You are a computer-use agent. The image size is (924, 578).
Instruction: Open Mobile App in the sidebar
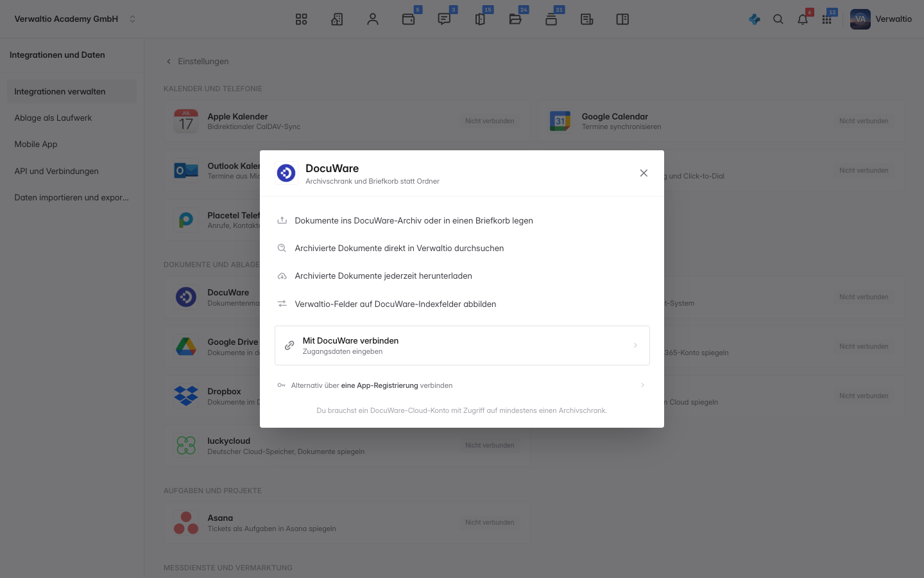pyautogui.click(x=72, y=144)
